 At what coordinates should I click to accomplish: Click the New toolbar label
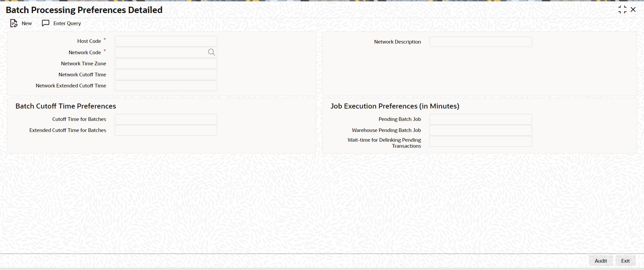(x=27, y=23)
